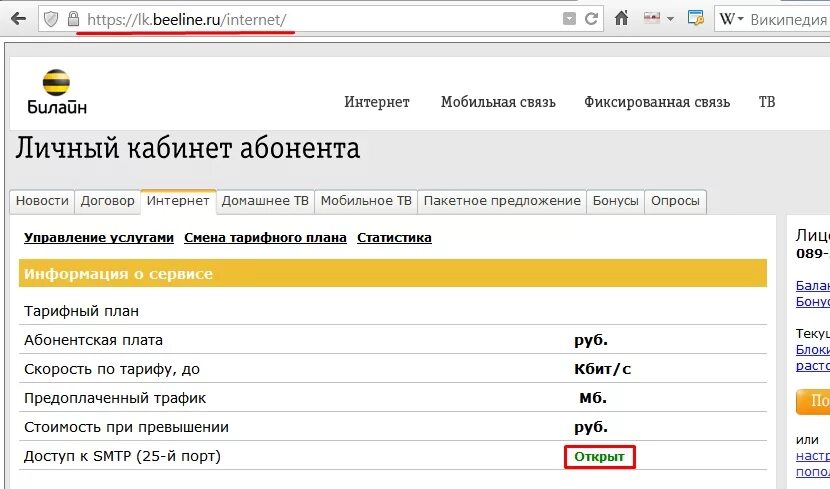The image size is (830, 489).
Task: Click the Предоплаченный трафик label
Action: pos(115,399)
